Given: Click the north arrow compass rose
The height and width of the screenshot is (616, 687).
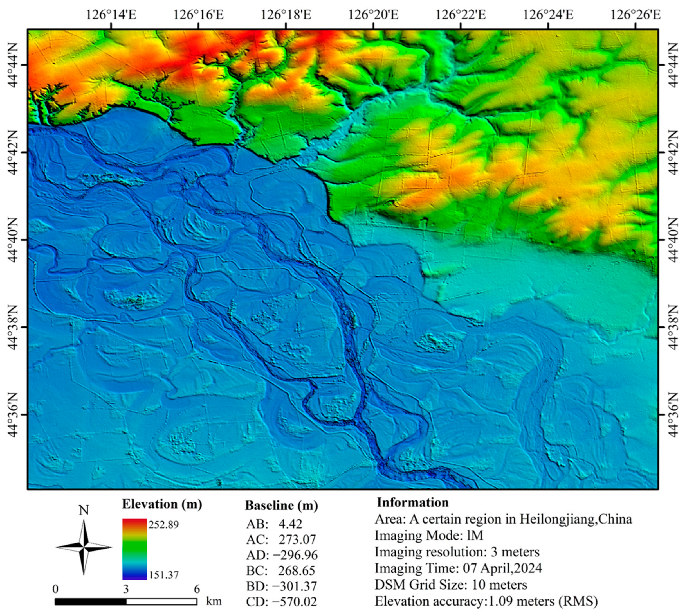Looking at the screenshot, I should coord(84,548).
